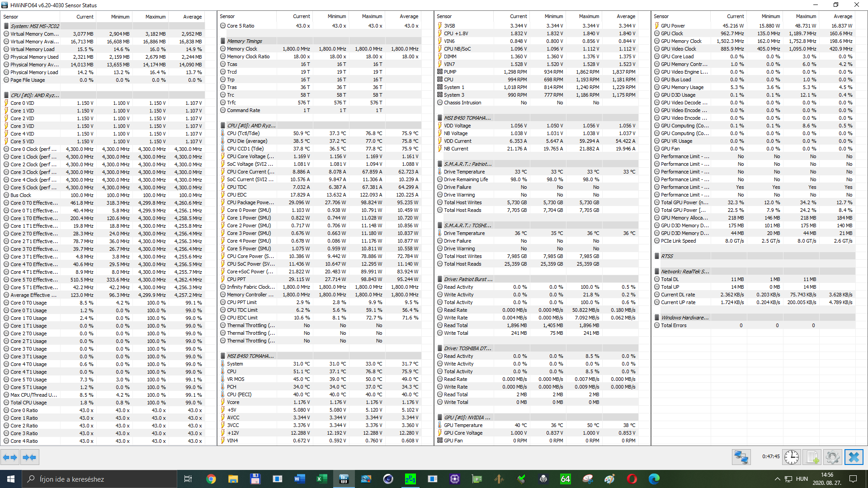Click the expand columns arrows button
This screenshot has width=868, height=488.
coord(10,457)
